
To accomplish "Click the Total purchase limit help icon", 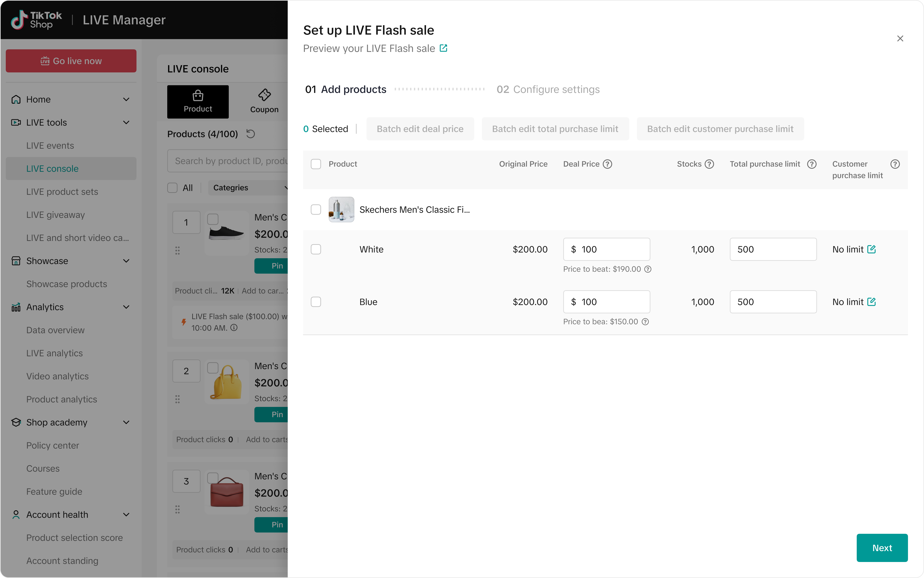I will point(812,164).
